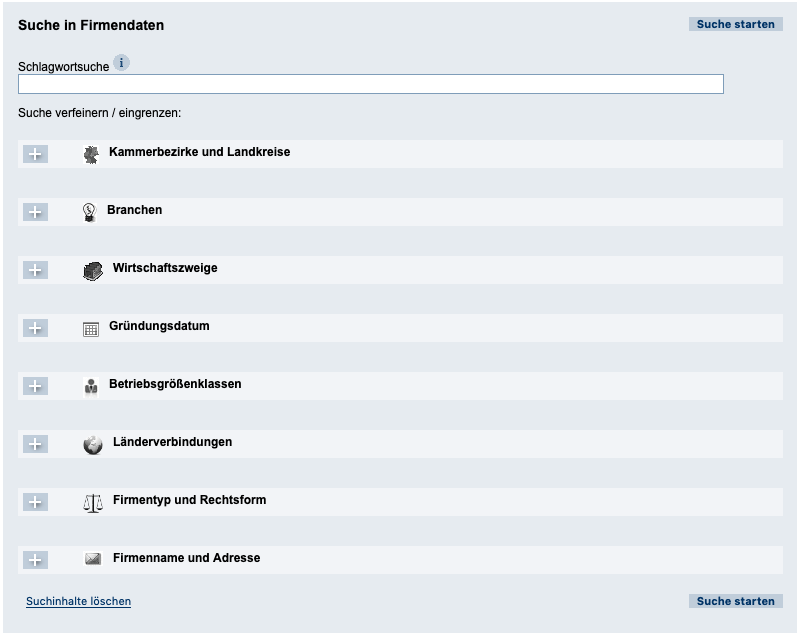Expand the Branchen section plus button
The height and width of the screenshot is (633, 797).
point(35,212)
